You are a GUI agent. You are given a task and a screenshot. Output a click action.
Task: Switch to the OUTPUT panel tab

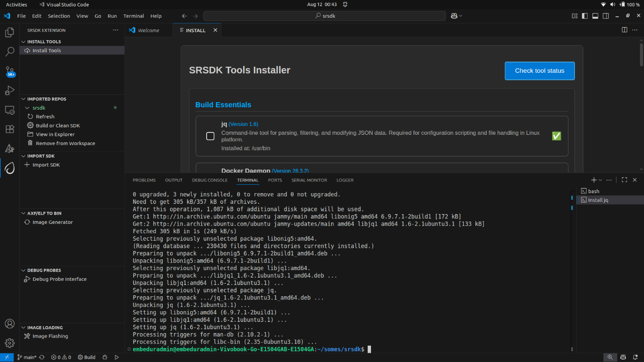pos(174,180)
